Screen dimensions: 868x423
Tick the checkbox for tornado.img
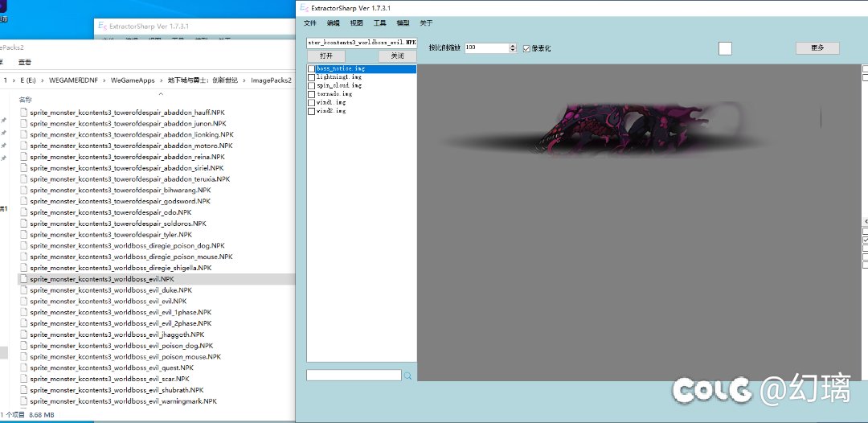click(312, 94)
